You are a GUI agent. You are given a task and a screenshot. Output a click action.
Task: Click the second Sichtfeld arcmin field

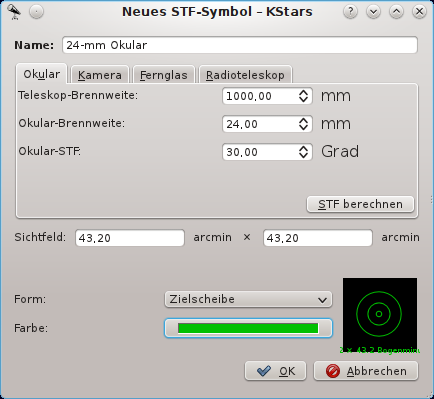coord(318,238)
